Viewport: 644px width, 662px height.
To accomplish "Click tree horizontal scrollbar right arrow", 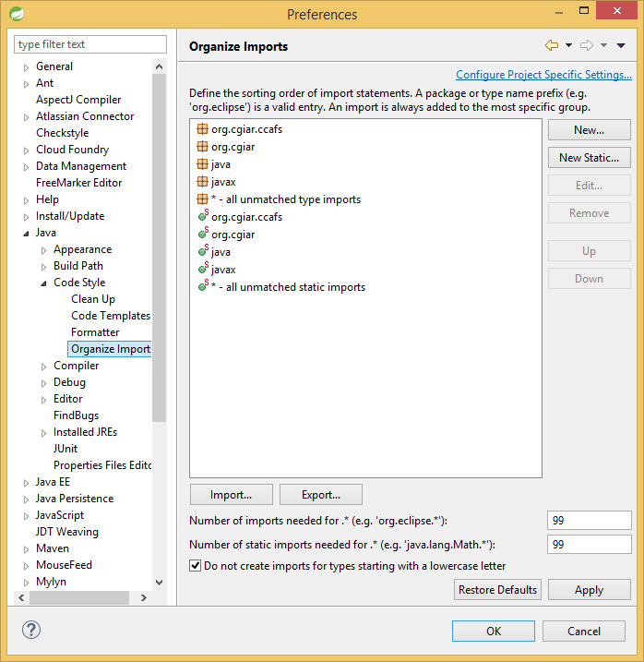I will (x=144, y=597).
